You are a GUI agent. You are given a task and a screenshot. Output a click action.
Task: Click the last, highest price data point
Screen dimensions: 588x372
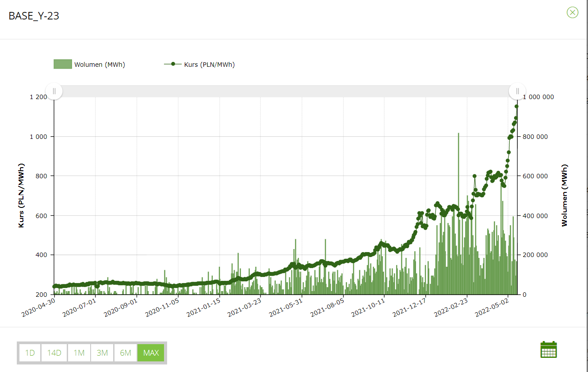tap(516, 106)
